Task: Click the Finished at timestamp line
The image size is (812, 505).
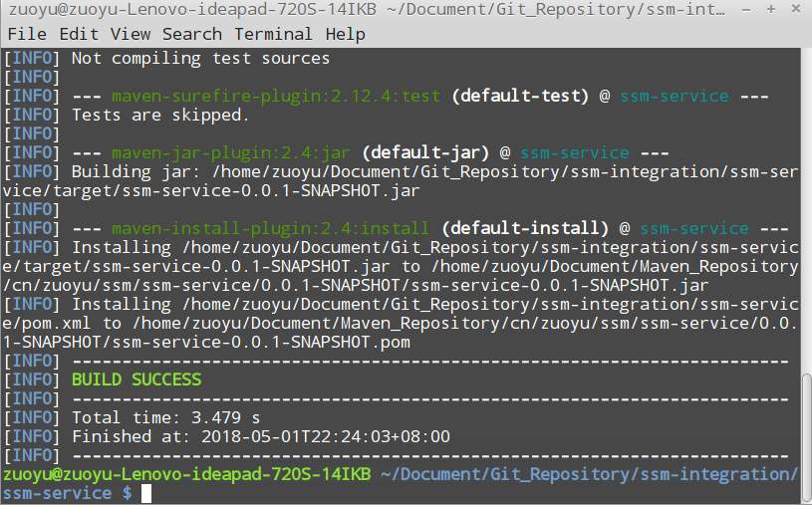Action: coord(261,436)
